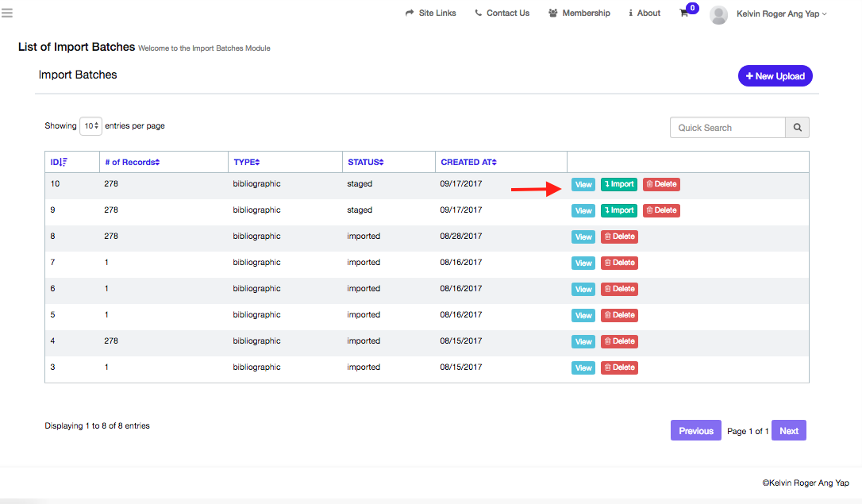This screenshot has height=504, width=862.
Task: Expand Kelvin Roger Ang Yap user menu
Action: (781, 13)
